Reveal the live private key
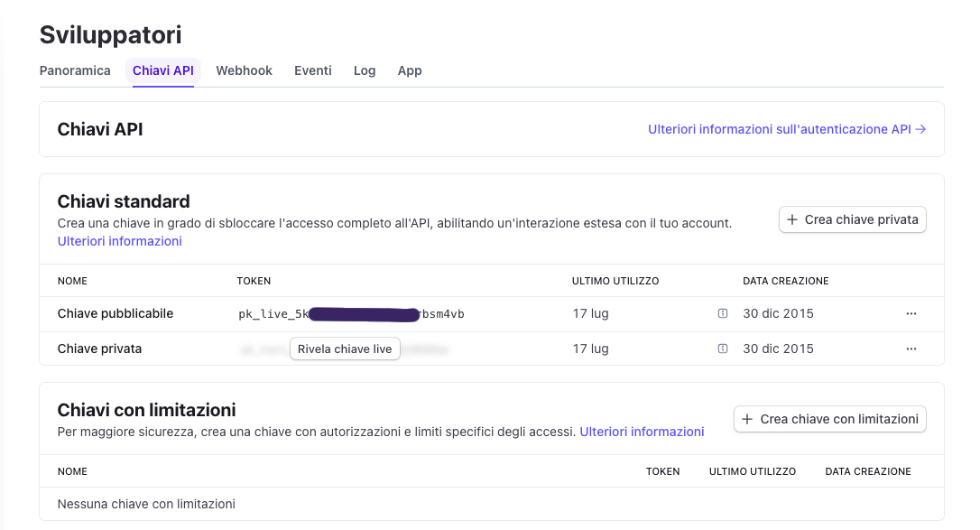This screenshot has height=530, width=980. coord(345,349)
